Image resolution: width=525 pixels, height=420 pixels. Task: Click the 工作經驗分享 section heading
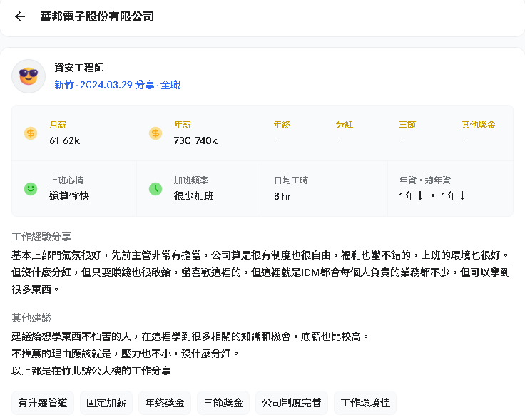coord(41,237)
